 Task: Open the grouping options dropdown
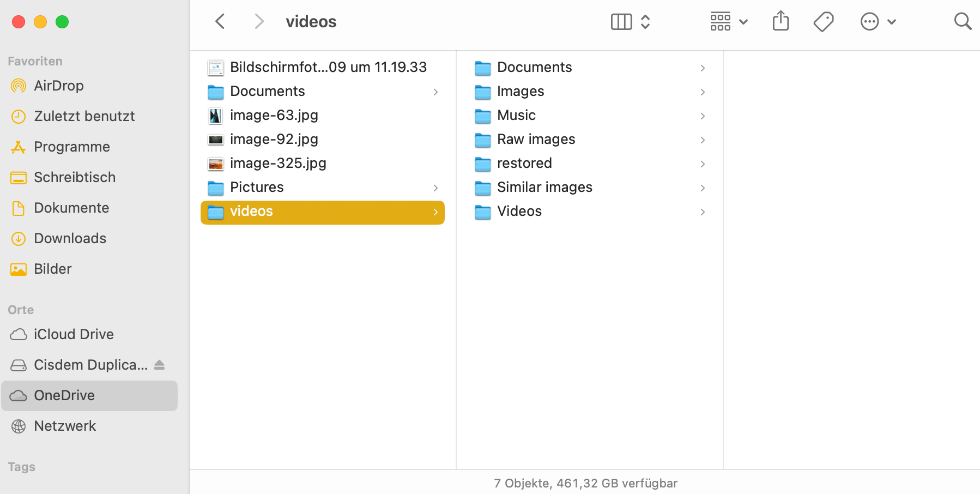coord(729,22)
